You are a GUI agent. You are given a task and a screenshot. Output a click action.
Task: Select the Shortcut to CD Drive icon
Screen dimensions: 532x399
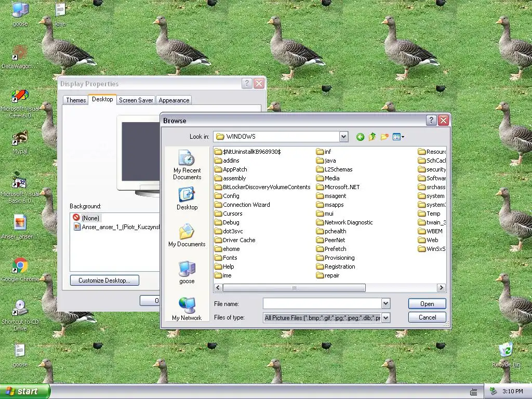tap(20, 315)
